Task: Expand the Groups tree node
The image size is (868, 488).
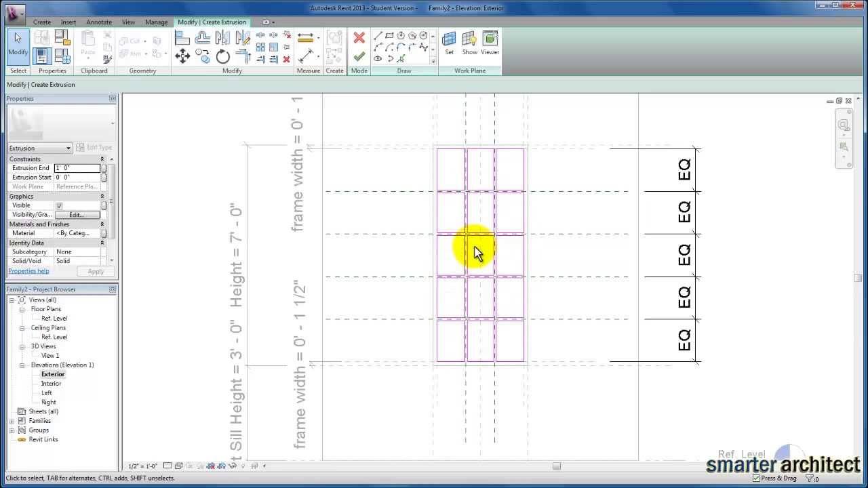Action: tap(12, 430)
